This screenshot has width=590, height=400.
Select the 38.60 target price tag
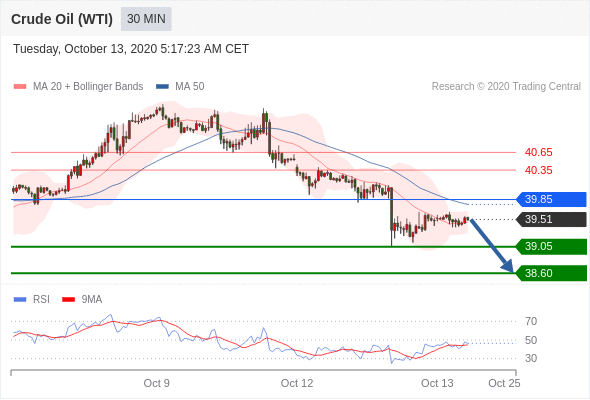coord(551,273)
